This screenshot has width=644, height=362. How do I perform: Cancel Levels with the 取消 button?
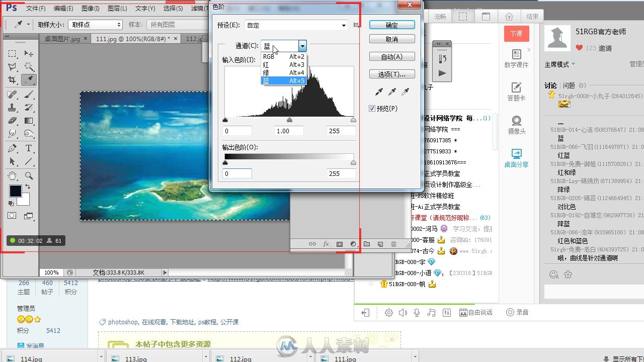click(392, 39)
